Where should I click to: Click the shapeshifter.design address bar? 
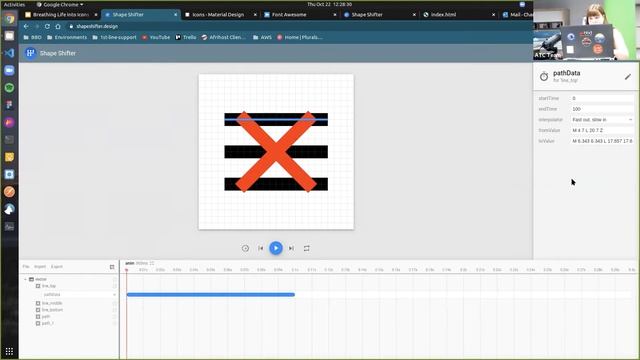click(x=97, y=26)
